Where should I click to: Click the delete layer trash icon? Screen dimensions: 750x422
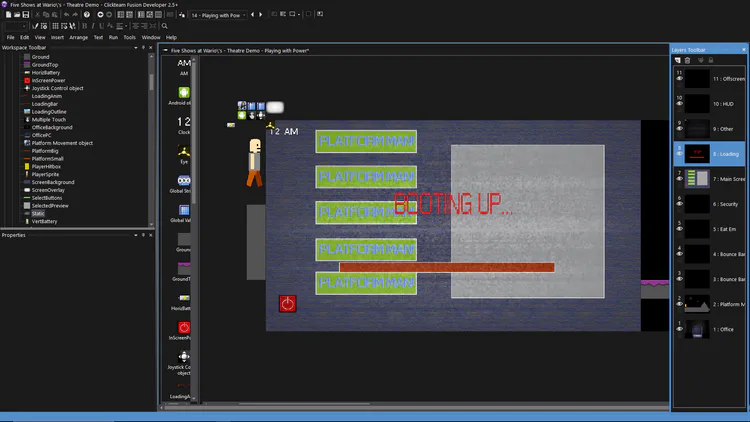coord(687,60)
